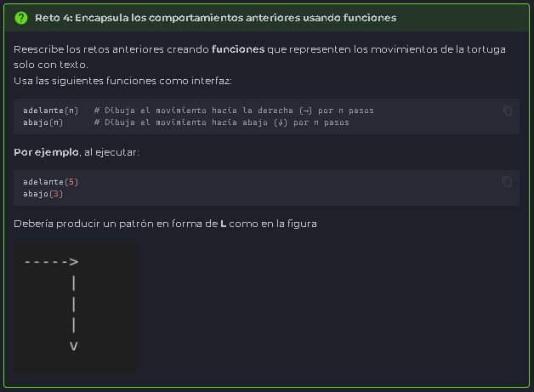534x392 pixels.
Task: Click "Usa las siguientes funciones como interfaz" text
Action: (122, 81)
